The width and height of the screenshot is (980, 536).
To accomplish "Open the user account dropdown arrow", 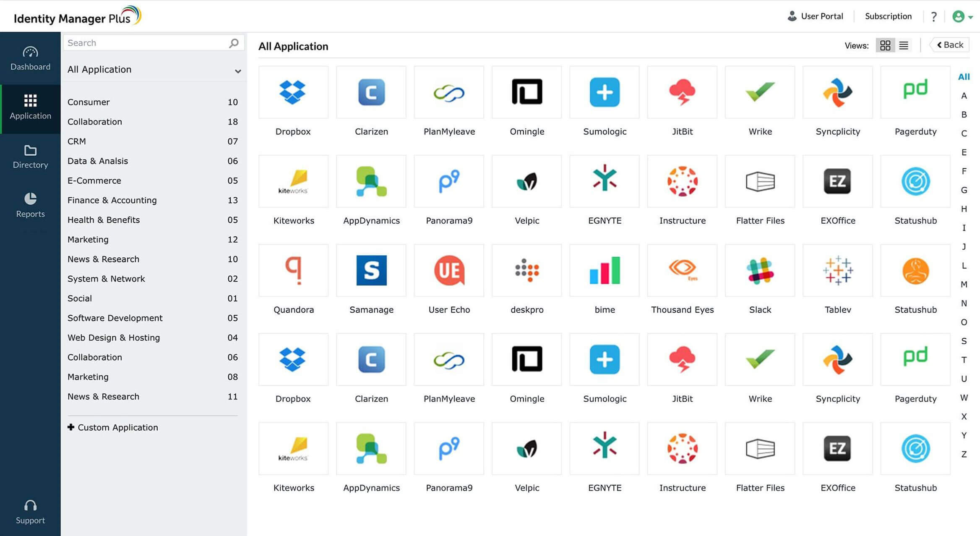I will coord(970,17).
